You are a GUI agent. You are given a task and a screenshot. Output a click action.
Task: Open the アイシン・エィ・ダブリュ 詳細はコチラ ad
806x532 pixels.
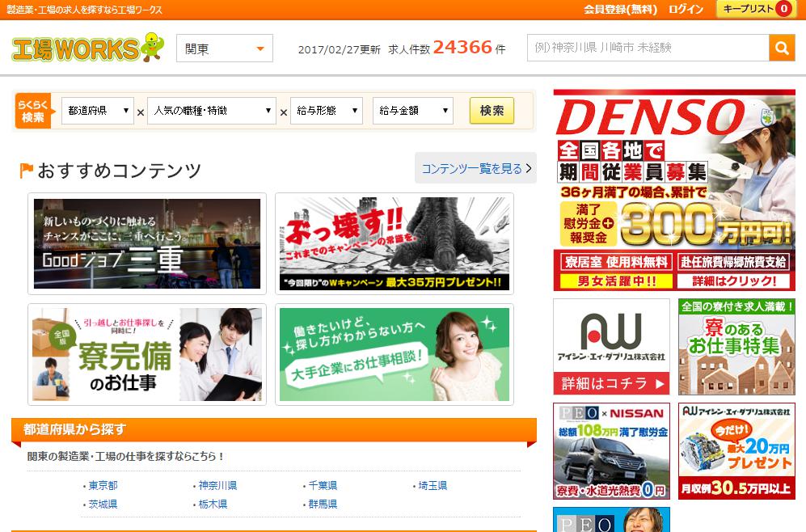pos(611,346)
